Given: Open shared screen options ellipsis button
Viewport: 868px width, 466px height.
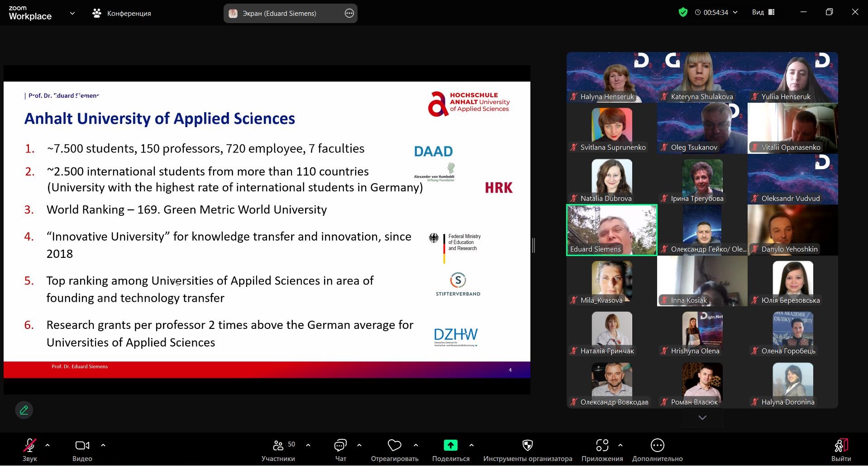Looking at the screenshot, I should (349, 13).
